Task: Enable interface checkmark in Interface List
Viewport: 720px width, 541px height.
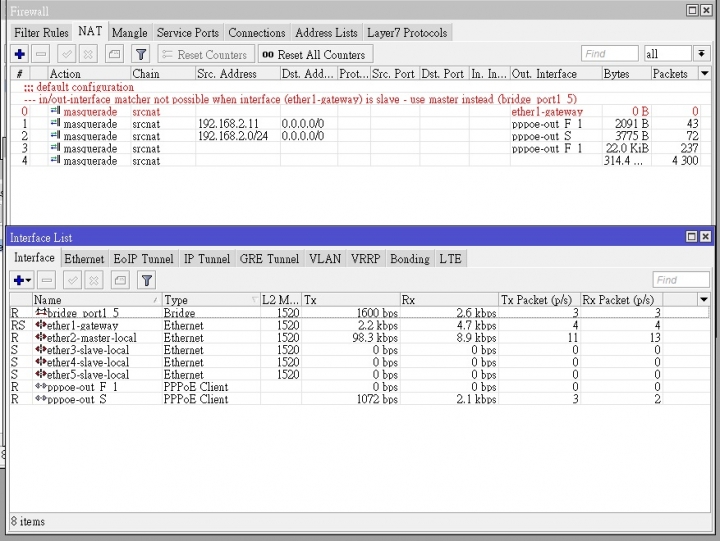Action: click(73, 280)
